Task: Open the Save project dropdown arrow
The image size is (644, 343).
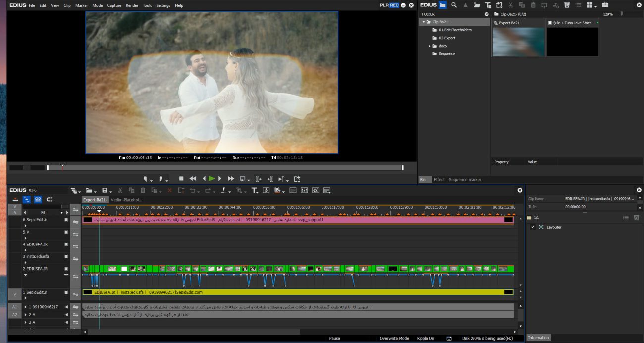Action: pos(110,191)
